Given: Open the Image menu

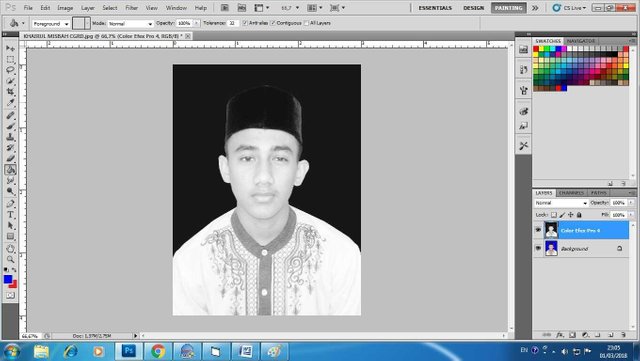Looking at the screenshot, I should point(65,8).
